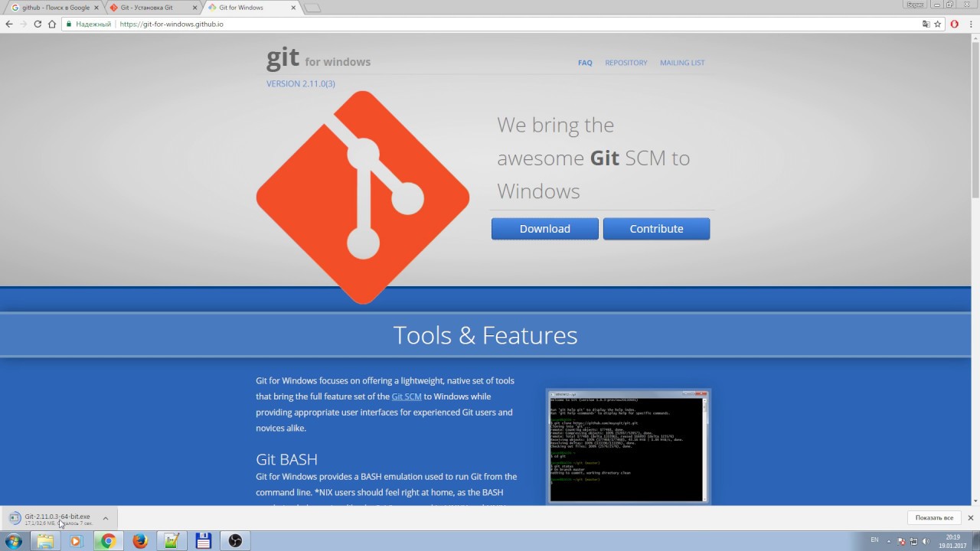Viewport: 980px width, 551px height.
Task: Click the EN language indicator
Action: (x=874, y=540)
